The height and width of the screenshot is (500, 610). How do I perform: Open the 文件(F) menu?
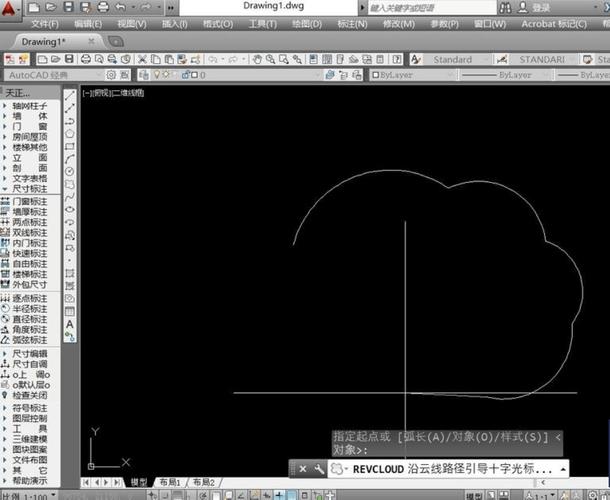45,24
